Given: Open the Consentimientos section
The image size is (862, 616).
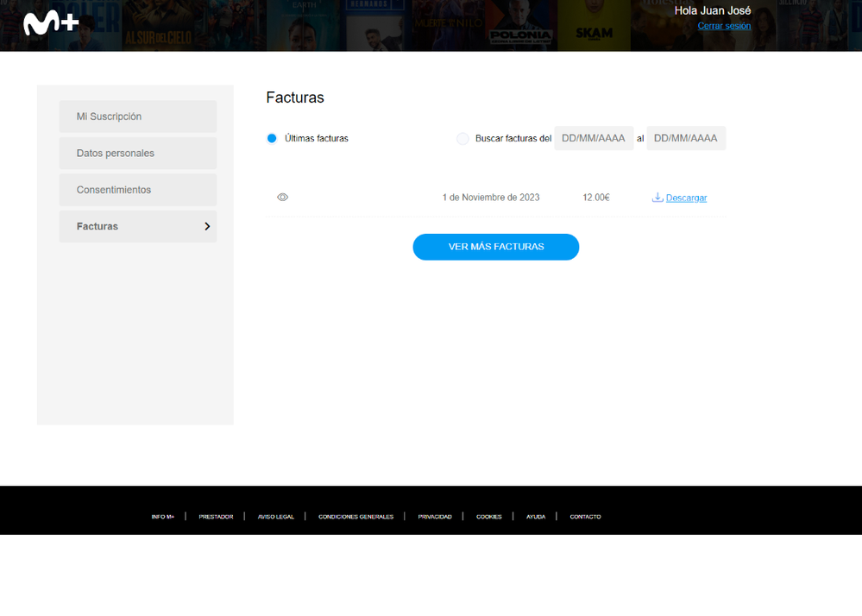Looking at the screenshot, I should (x=137, y=189).
